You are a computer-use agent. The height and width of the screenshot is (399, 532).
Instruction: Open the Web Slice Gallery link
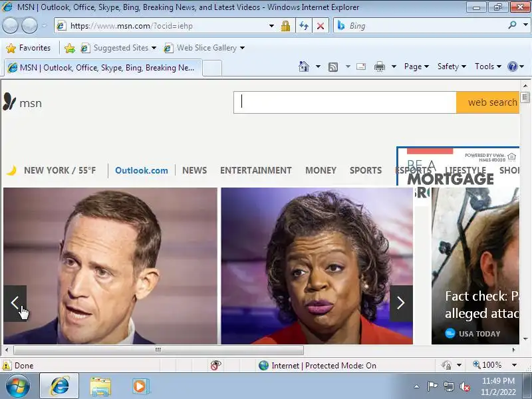(x=203, y=48)
